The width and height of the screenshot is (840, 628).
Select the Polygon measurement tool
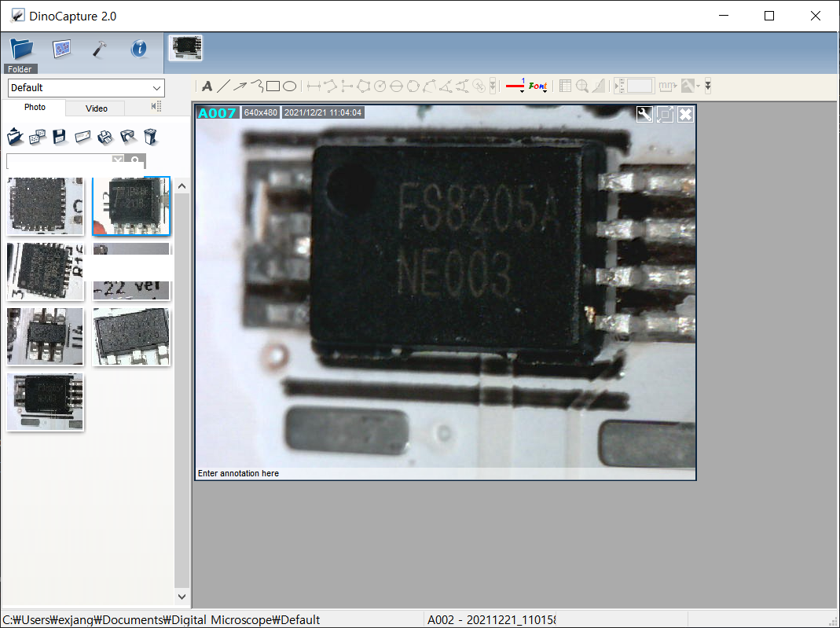[364, 86]
